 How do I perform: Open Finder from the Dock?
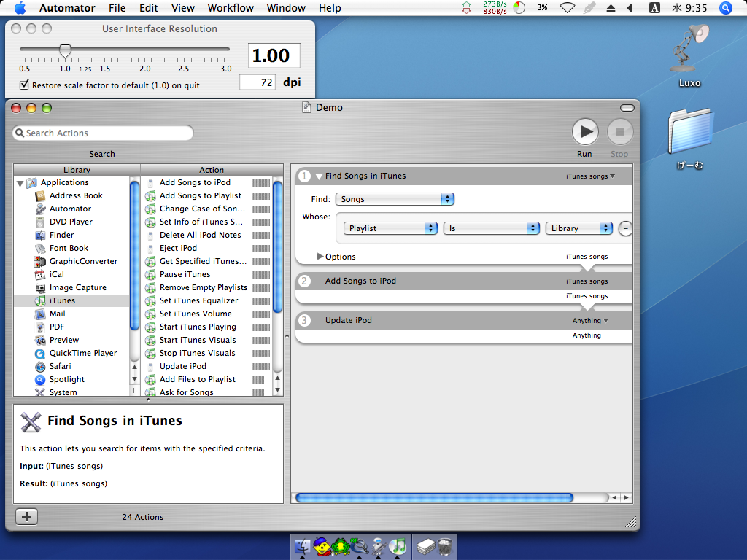point(303,546)
